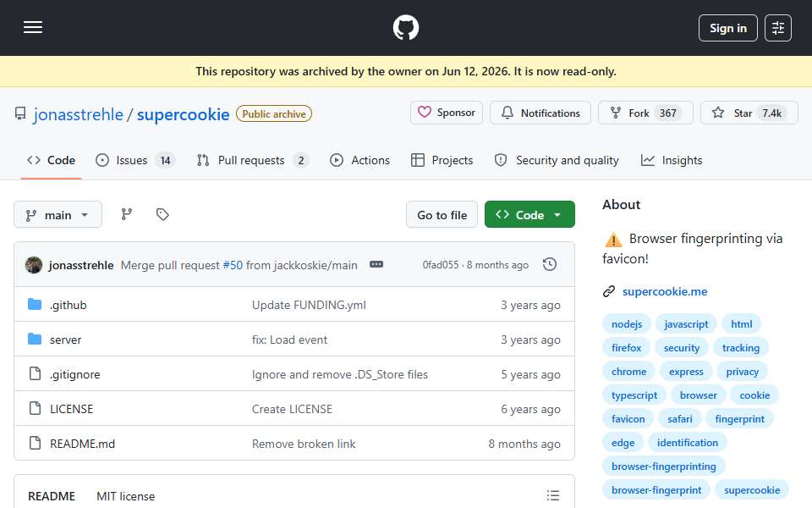Screen dimensions: 812x508
Task: Visit the supercookie.me website link
Action: pyautogui.click(x=665, y=291)
